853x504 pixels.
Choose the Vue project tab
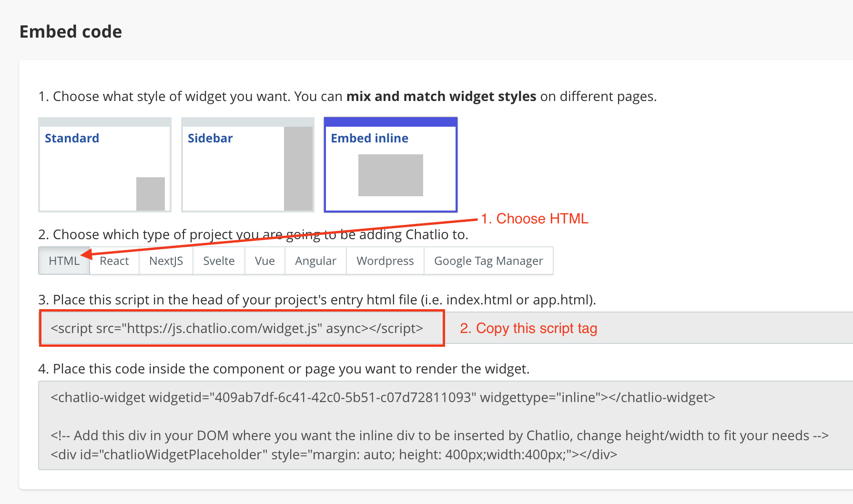click(265, 261)
